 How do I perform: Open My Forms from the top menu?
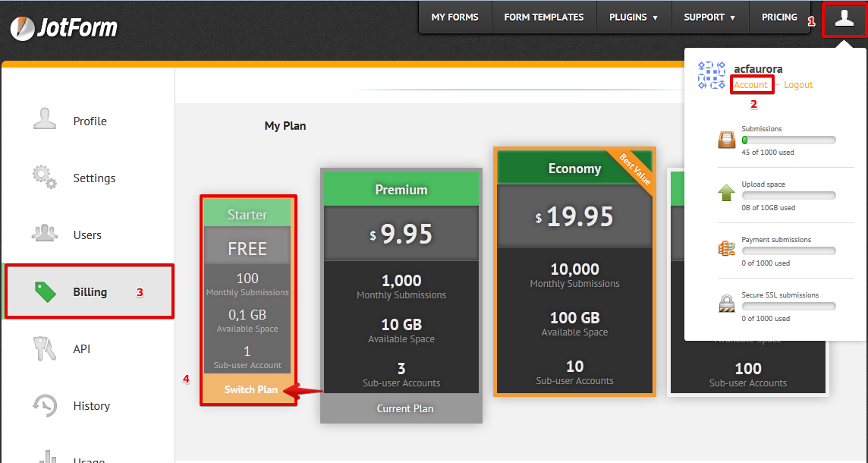click(454, 17)
